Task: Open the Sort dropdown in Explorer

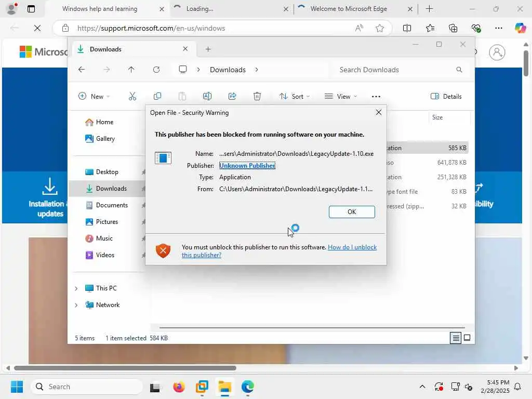Action: (294, 96)
